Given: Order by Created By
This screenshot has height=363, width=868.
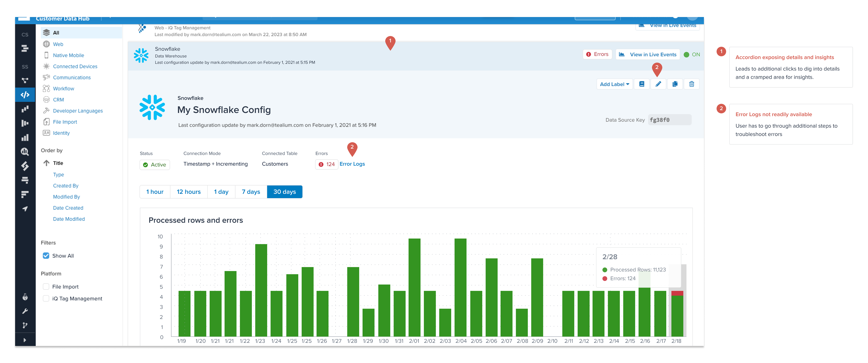Looking at the screenshot, I should click(x=66, y=186).
